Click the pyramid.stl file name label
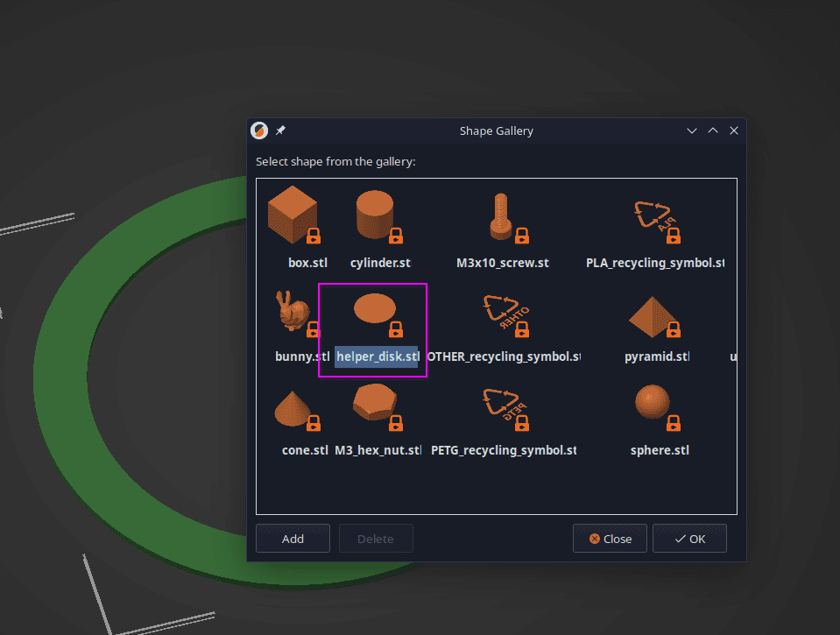Image resolution: width=840 pixels, height=635 pixels. pos(657,356)
